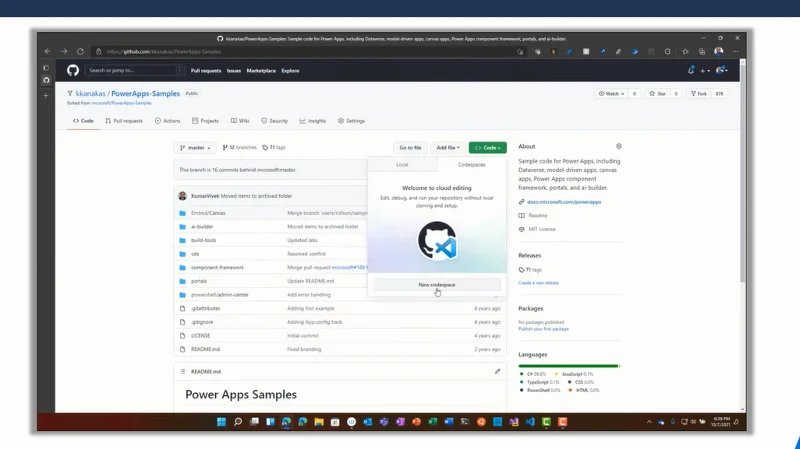Open the microsoft/PowerApps-Samples forked-from link
This screenshot has height=449, width=800.
pyautogui.click(x=121, y=103)
